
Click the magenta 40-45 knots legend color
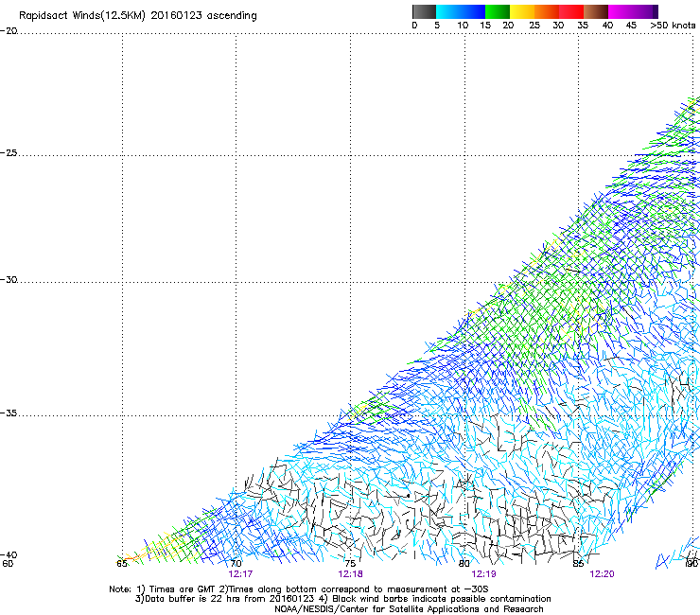coord(621,11)
